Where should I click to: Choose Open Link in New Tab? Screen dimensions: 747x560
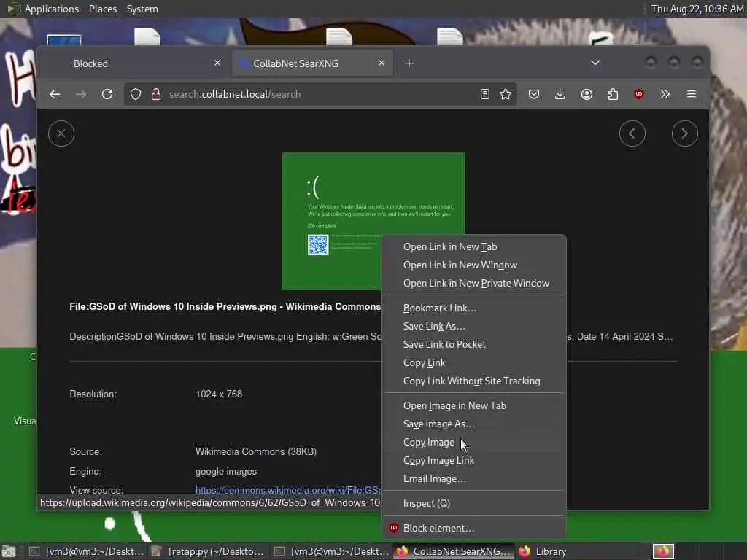point(474,247)
